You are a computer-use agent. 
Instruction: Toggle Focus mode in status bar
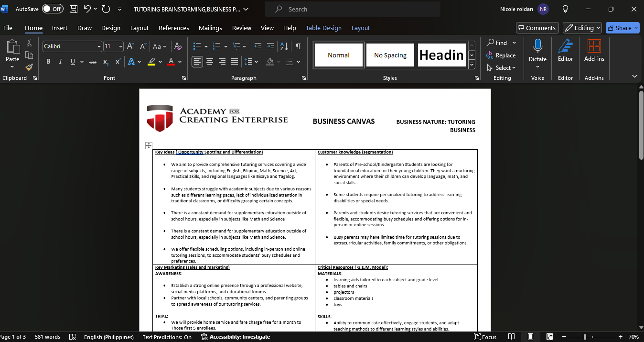click(x=485, y=337)
